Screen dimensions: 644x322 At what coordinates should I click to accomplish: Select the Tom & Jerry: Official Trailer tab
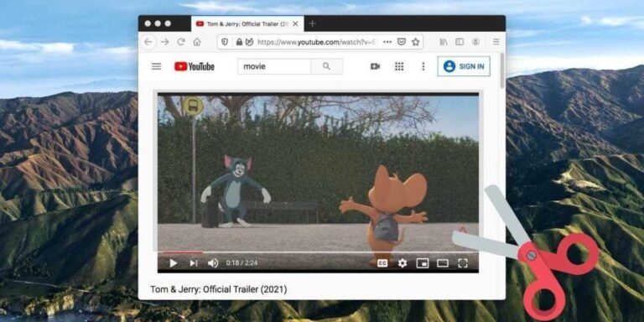pos(247,23)
